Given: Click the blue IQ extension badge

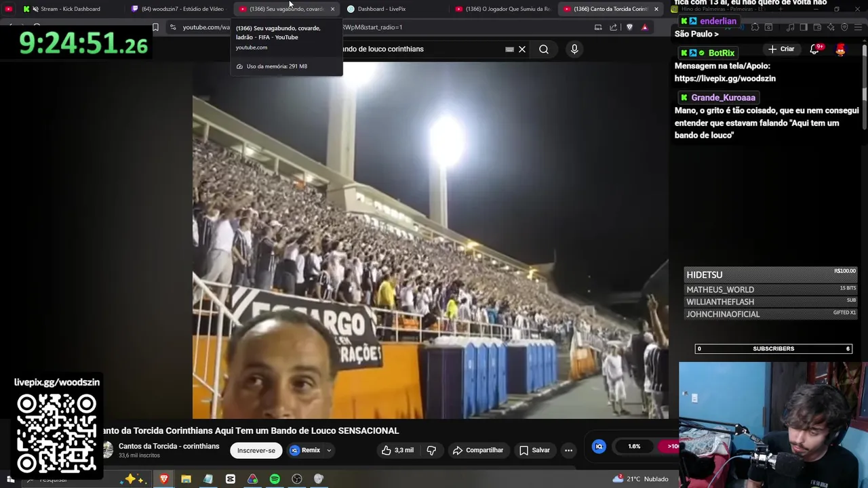Looking at the screenshot, I should click(x=599, y=446).
